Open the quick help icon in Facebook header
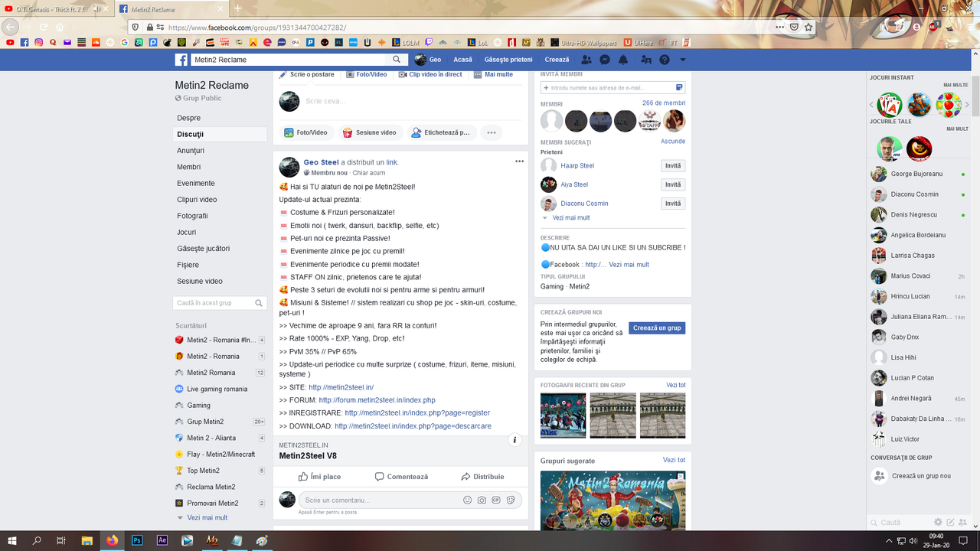 (665, 60)
